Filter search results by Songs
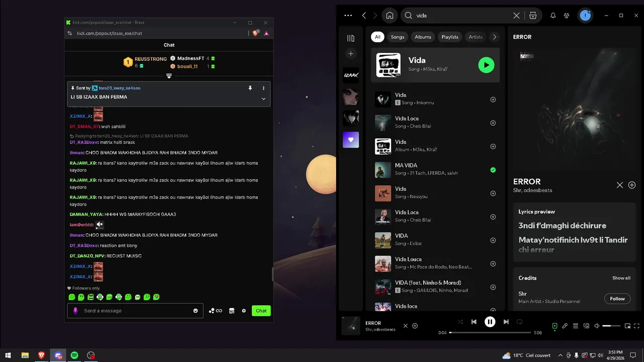Viewport: 644px width, 362px height. click(397, 37)
